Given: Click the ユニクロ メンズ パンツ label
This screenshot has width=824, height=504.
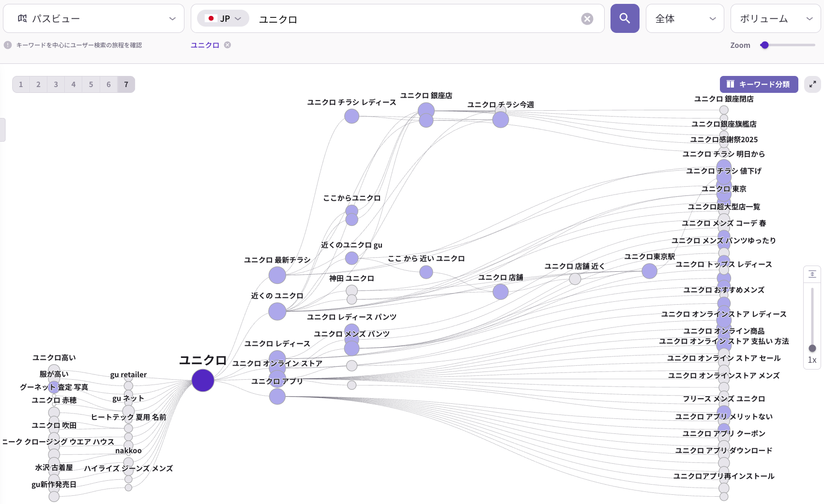Looking at the screenshot, I should (x=351, y=334).
